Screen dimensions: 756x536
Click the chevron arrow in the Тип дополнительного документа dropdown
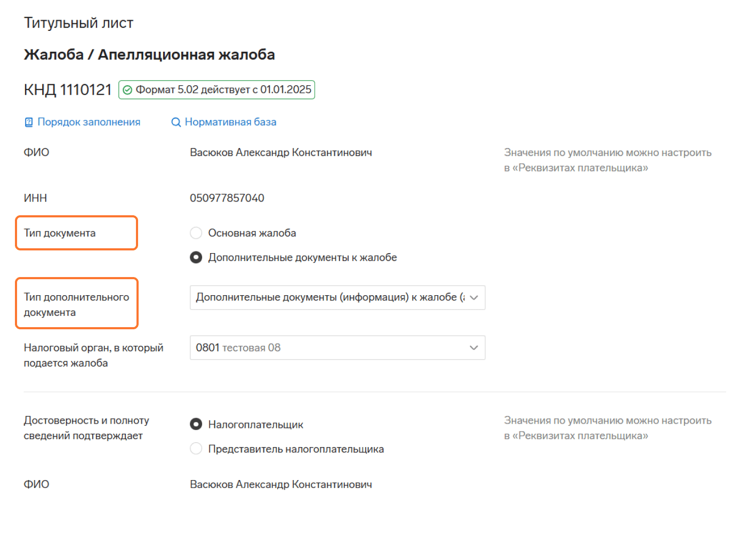474,298
